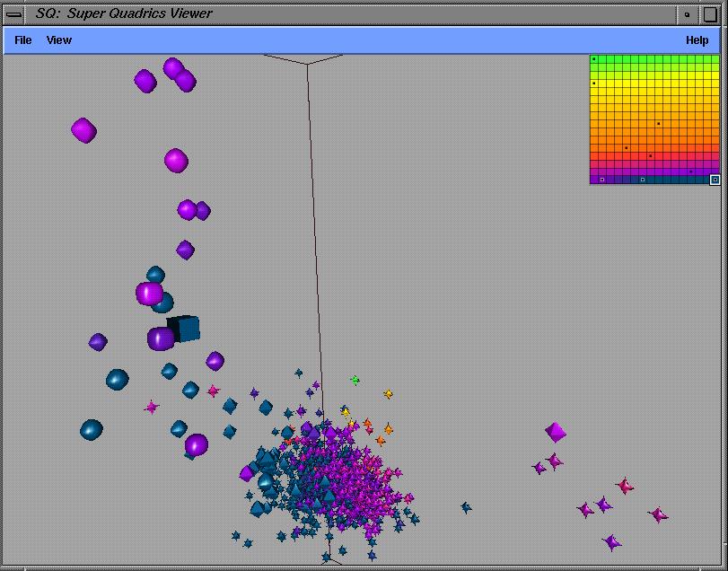Select the dark blue cube glyph

click(185, 329)
